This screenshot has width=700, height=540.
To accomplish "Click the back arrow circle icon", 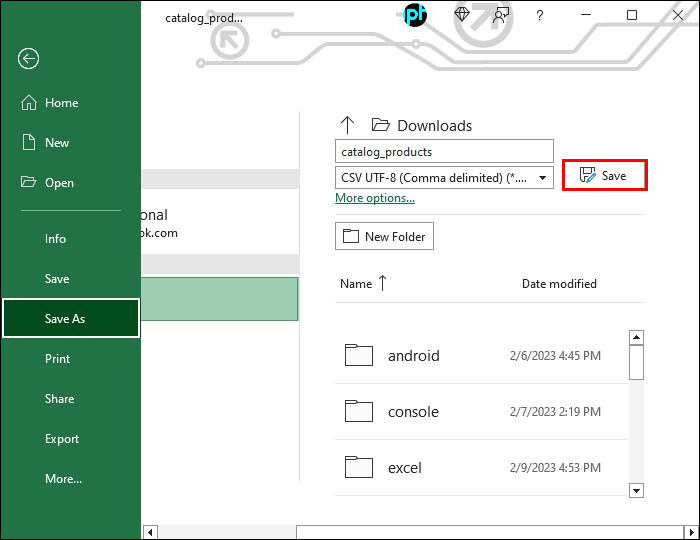I will [x=29, y=58].
